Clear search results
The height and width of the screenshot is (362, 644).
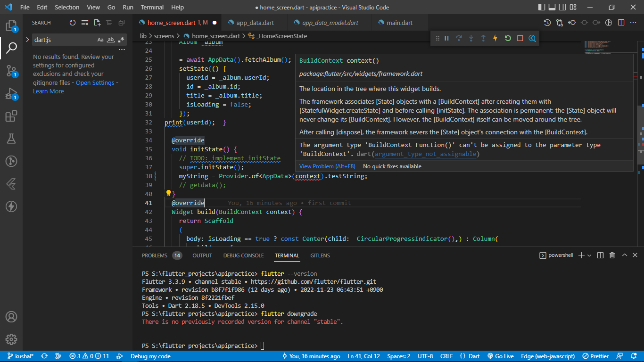point(85,23)
